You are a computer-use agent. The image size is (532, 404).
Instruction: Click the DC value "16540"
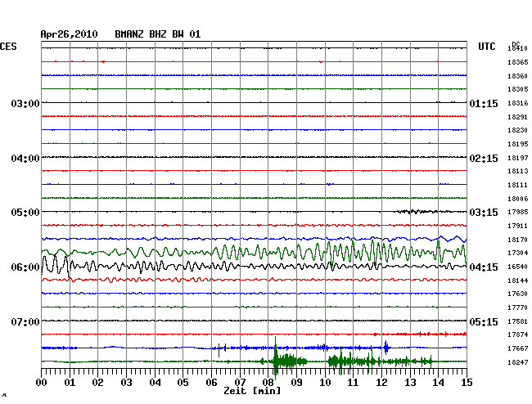pyautogui.click(x=518, y=267)
